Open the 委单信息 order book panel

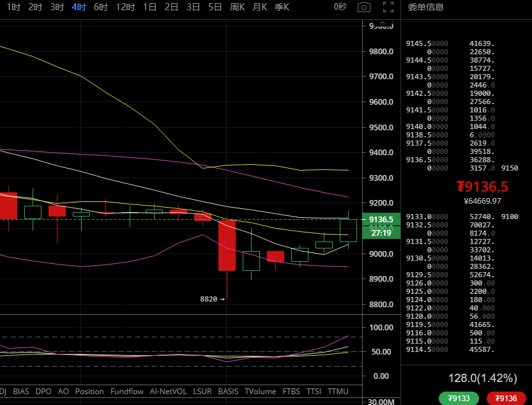[426, 7]
